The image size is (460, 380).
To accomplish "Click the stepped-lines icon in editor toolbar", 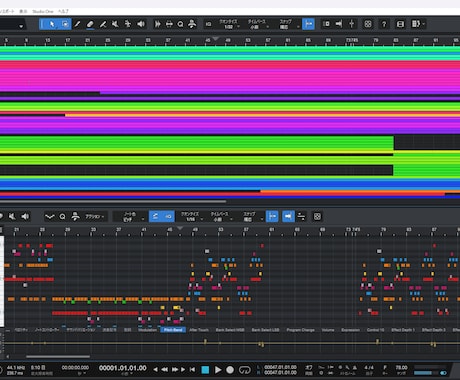I will [301, 217].
